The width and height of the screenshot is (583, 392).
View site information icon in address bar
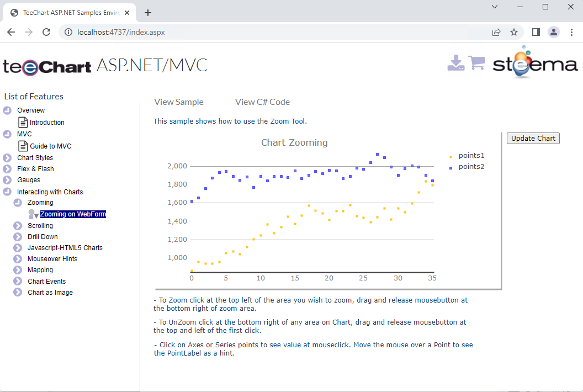point(68,33)
